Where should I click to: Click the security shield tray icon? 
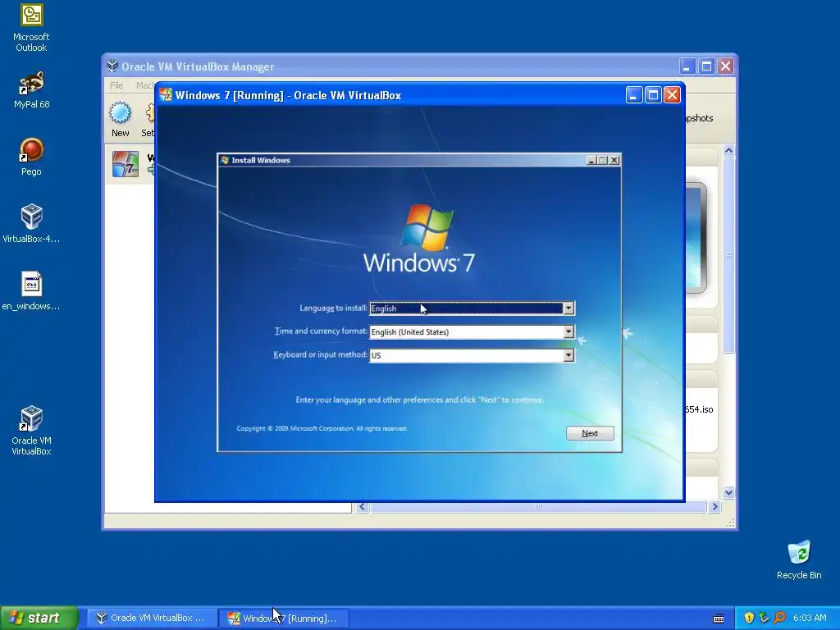point(749,619)
